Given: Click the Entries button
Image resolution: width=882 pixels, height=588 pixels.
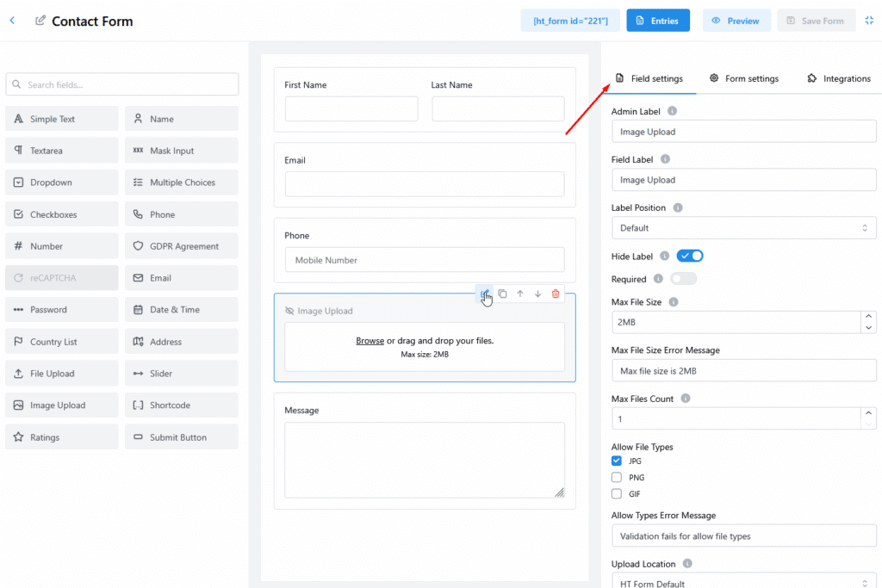Looking at the screenshot, I should [657, 21].
